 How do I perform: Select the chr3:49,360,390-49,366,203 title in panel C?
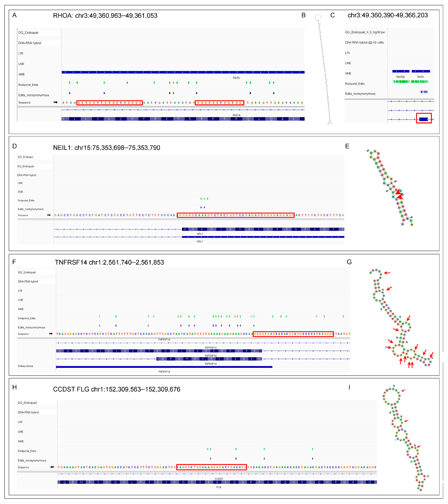point(388,15)
